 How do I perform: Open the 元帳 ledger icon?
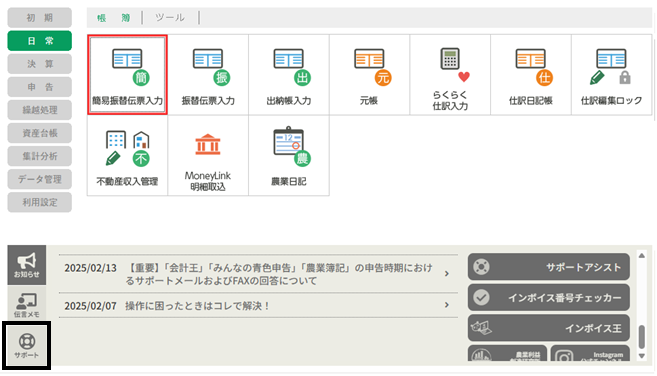[369, 75]
